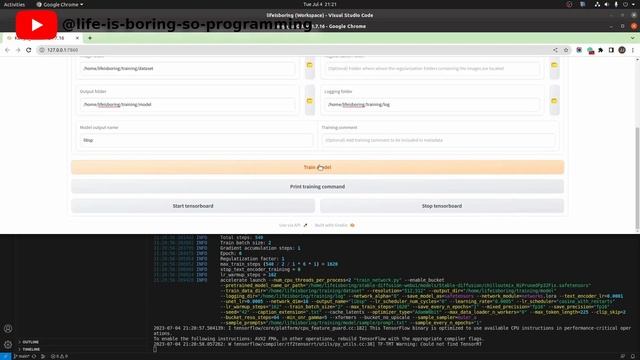The height and width of the screenshot is (360, 640).
Task: Open volume icon in system tray
Action: [x=607, y=4]
